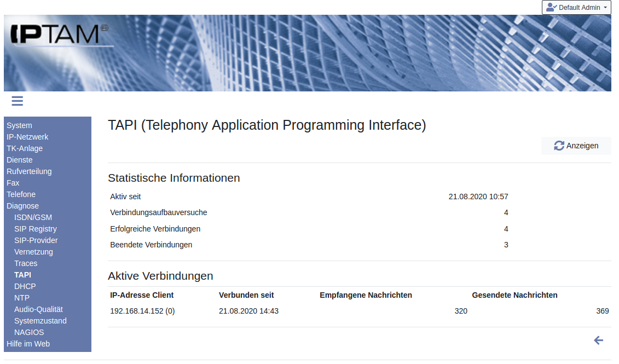The image size is (619, 364).
Task: Select Dienste in the sidebar
Action: [20, 160]
